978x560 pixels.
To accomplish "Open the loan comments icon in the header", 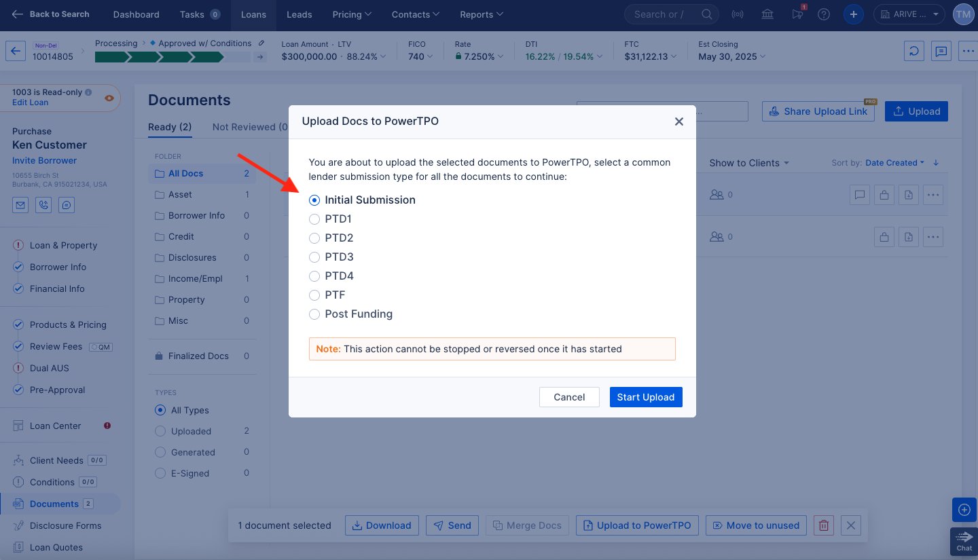I will [x=941, y=51].
